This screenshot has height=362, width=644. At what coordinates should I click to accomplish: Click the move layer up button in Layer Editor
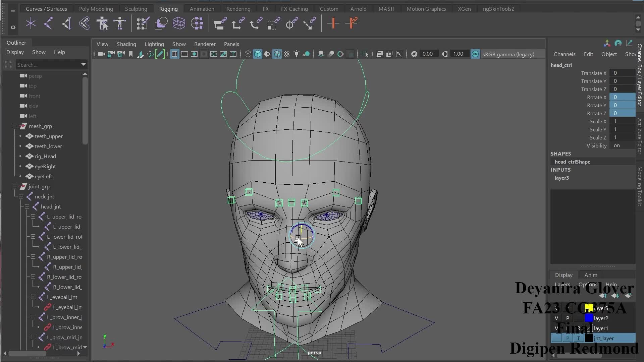click(603, 296)
